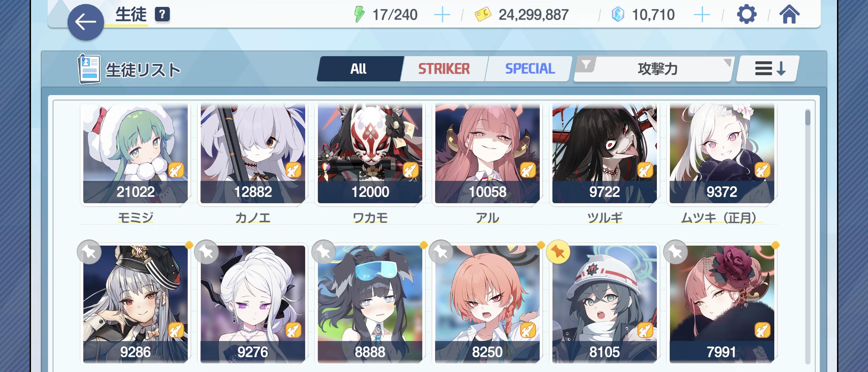Add energy with plus beside 17/240
This screenshot has width=868, height=372.
click(x=442, y=15)
